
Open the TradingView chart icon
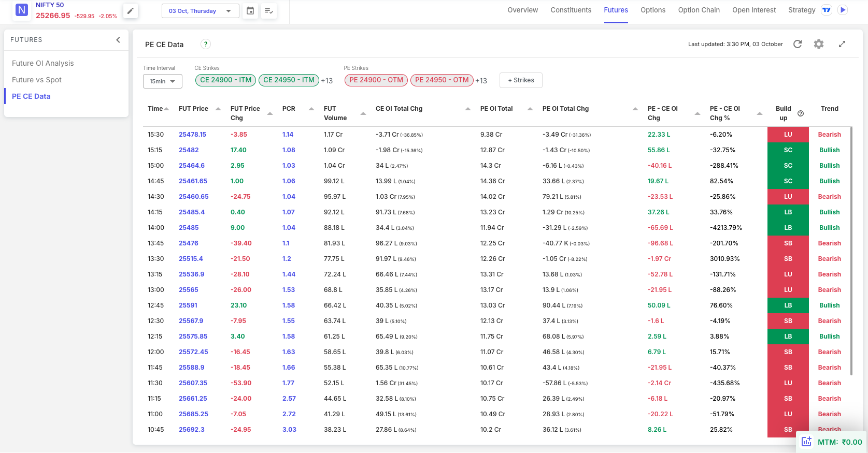point(827,10)
